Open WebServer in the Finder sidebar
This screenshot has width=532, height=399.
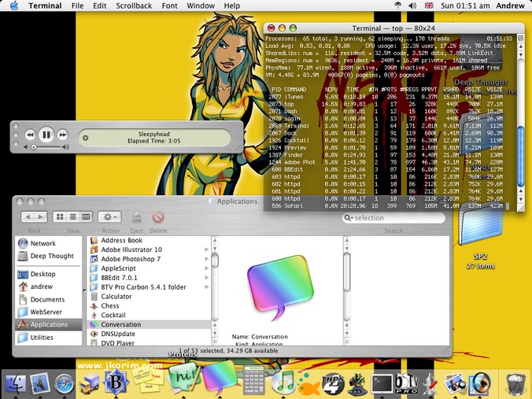tap(49, 312)
